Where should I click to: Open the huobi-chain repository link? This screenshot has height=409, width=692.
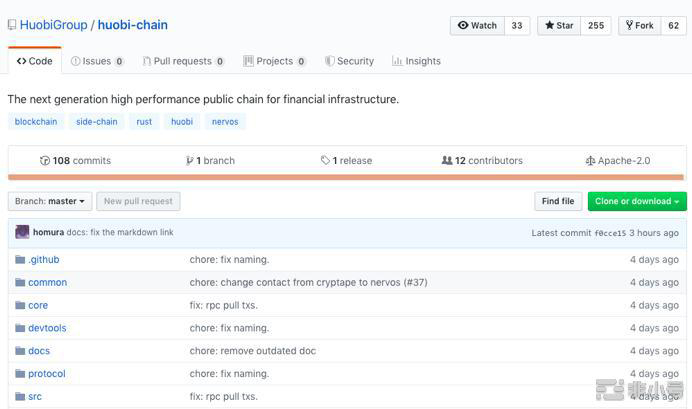point(132,25)
